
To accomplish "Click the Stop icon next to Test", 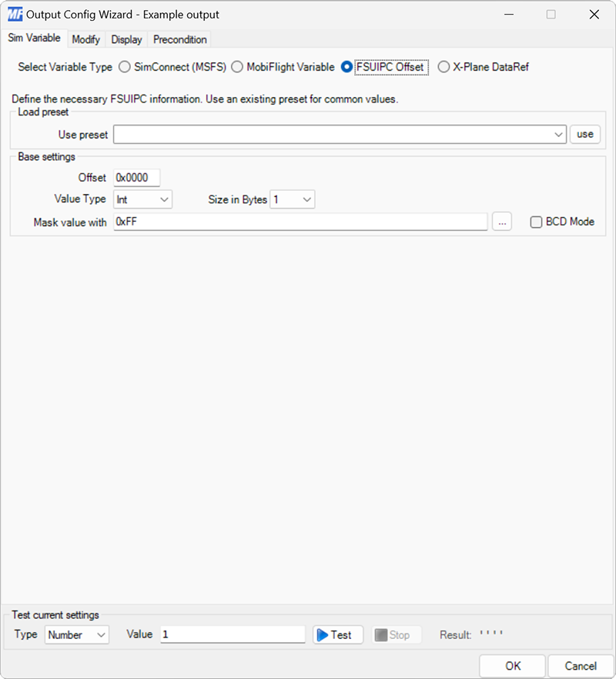I will click(x=381, y=634).
